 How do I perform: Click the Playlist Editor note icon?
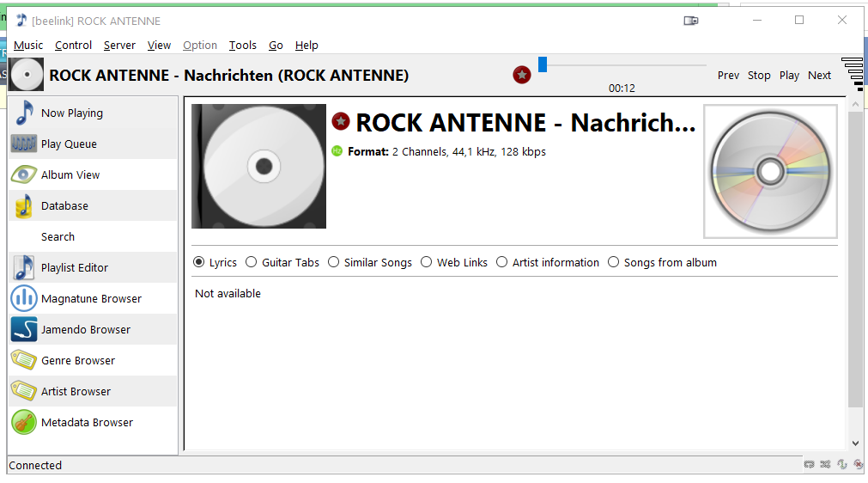24,267
